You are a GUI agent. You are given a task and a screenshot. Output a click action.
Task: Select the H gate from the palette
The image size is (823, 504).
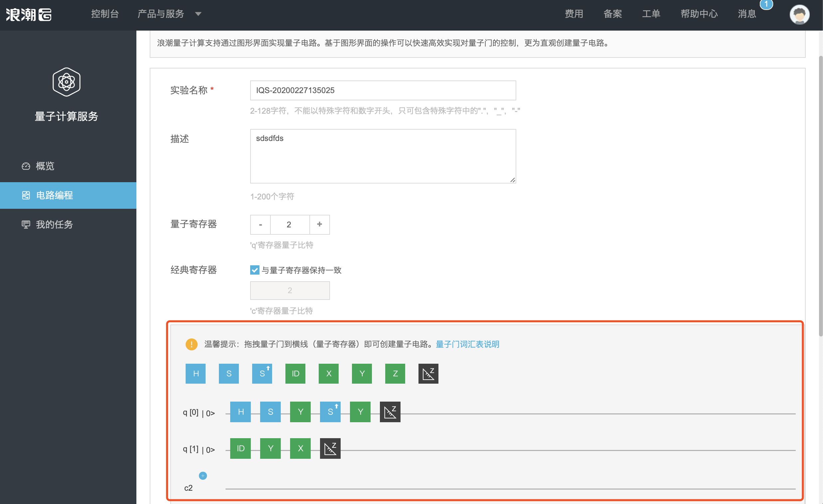[x=195, y=373]
